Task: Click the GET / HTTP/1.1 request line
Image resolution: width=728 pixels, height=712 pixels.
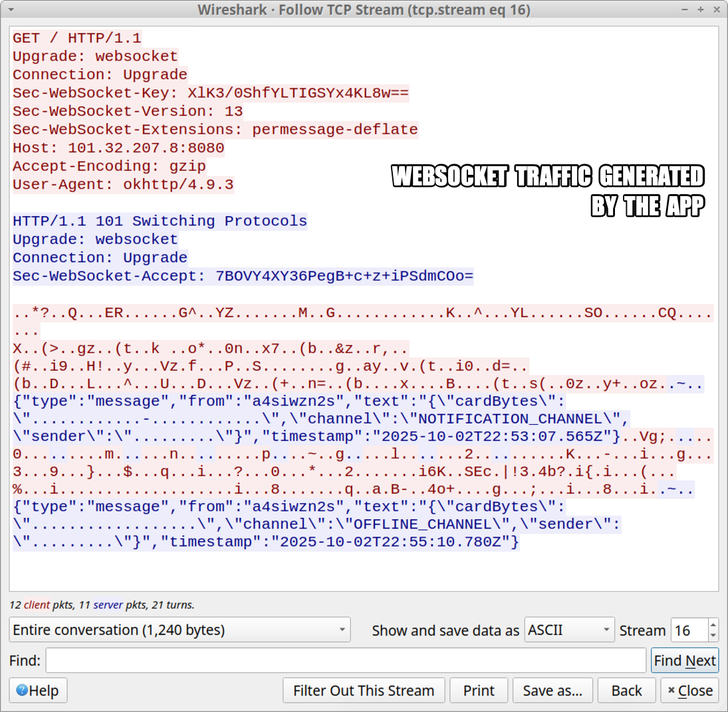Action: [x=77, y=38]
